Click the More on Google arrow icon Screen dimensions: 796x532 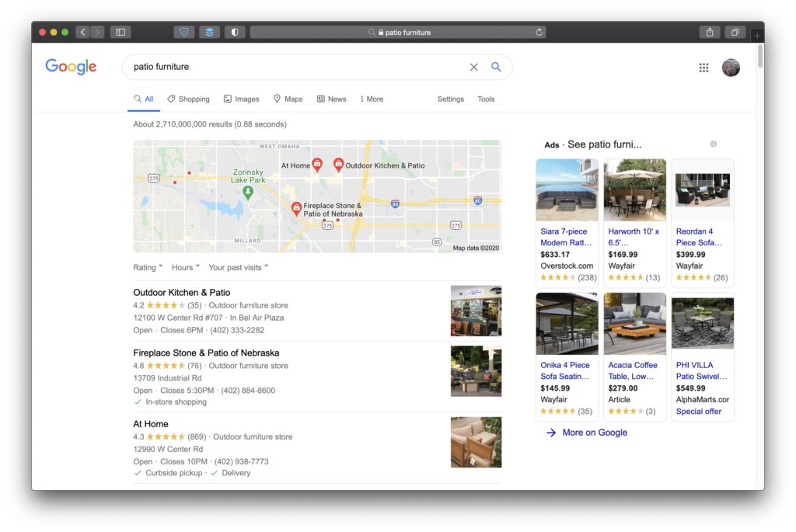[x=551, y=433]
